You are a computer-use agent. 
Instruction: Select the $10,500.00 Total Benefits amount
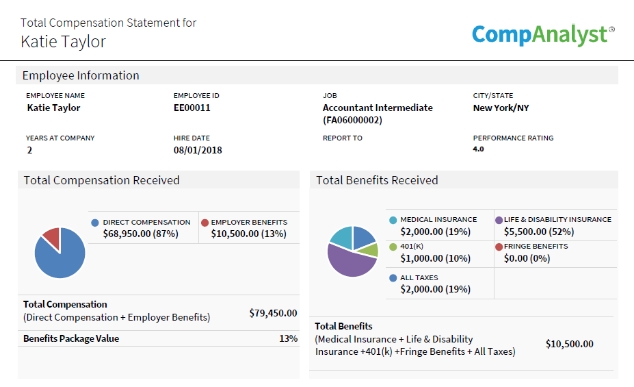click(x=569, y=344)
